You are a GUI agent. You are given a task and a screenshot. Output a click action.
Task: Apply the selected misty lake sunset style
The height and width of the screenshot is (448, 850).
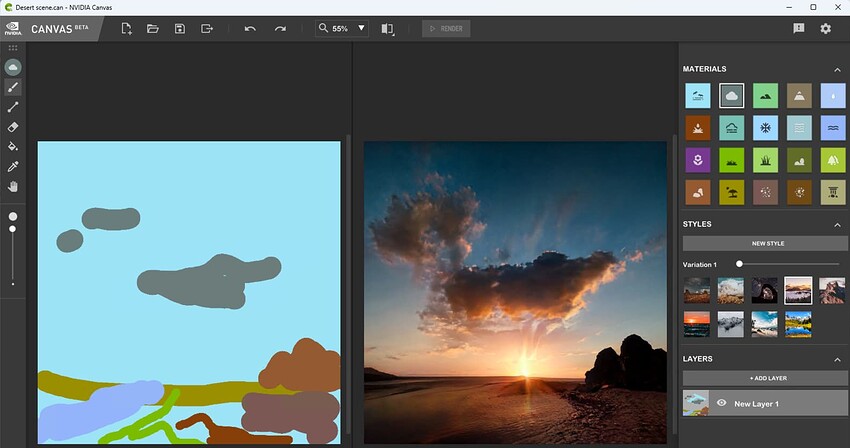tap(799, 290)
